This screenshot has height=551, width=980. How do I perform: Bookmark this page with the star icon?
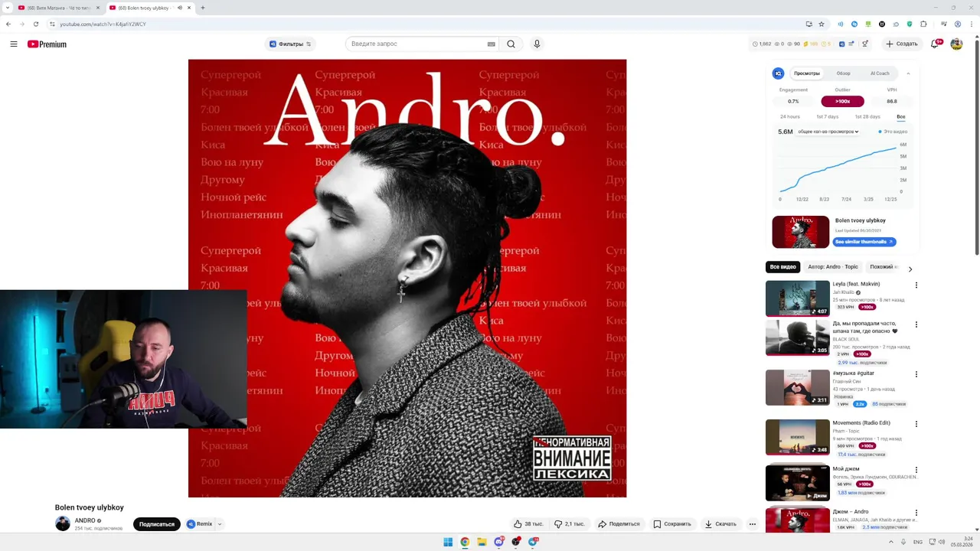pos(822,24)
